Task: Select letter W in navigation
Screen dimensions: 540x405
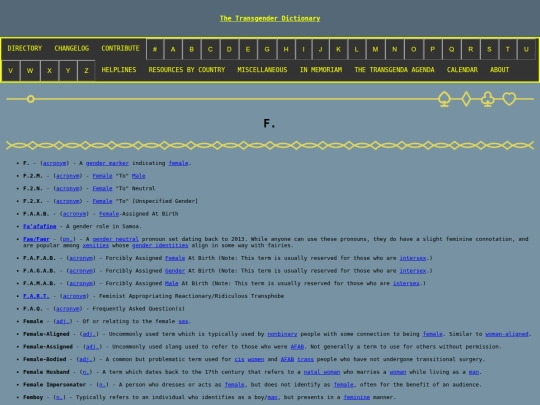Action: (x=30, y=71)
